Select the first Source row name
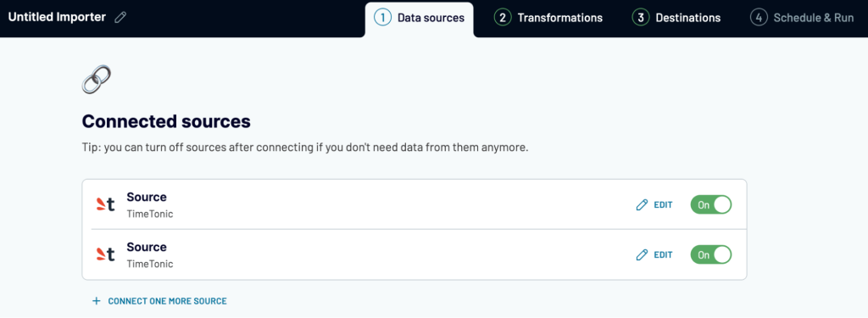This screenshot has width=868, height=318. tap(147, 198)
